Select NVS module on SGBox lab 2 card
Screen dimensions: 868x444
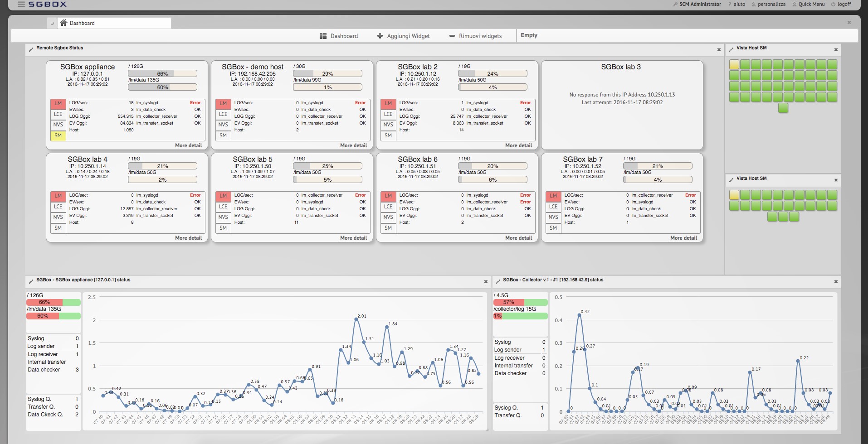point(388,125)
